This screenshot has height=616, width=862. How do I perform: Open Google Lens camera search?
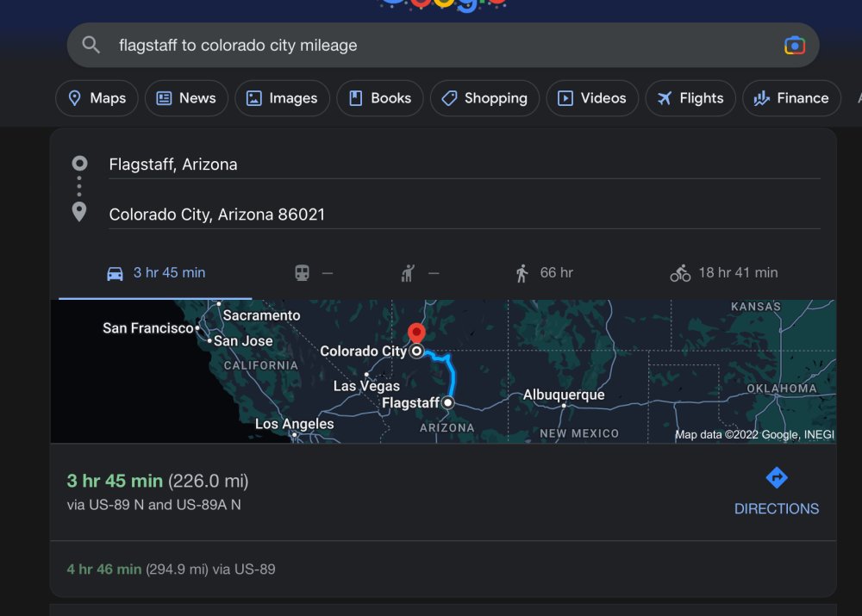[795, 45]
